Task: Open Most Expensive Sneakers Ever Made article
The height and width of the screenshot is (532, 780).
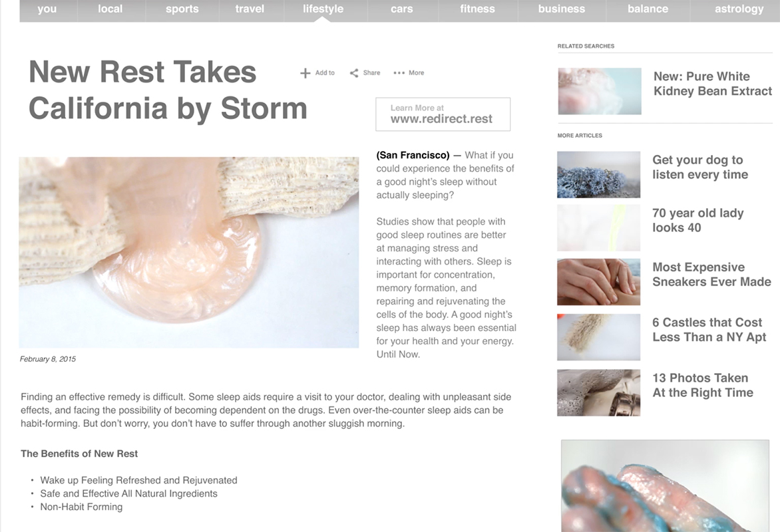Action: (x=711, y=275)
